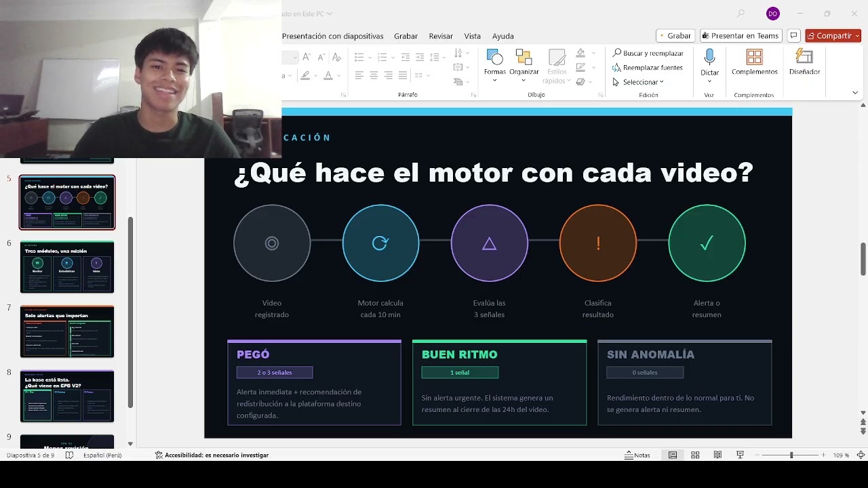
Task: Switch to reading view
Action: [x=717, y=455]
